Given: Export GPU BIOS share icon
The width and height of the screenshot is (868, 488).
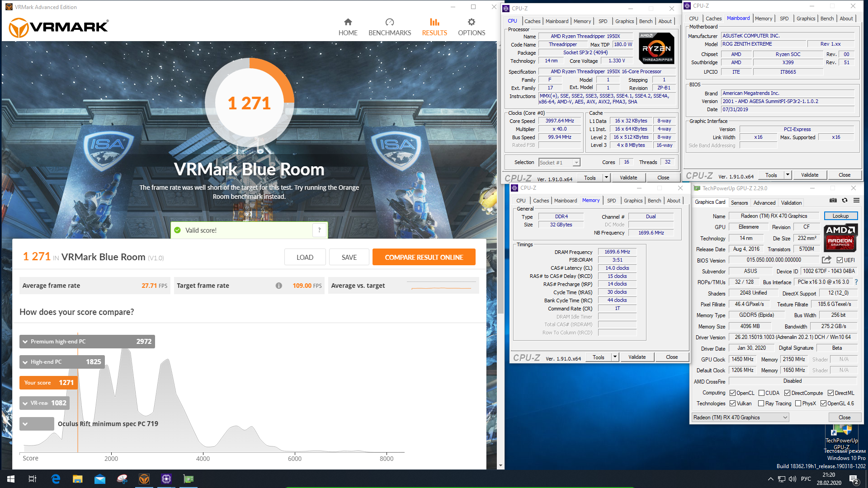Looking at the screenshot, I should coord(826,260).
